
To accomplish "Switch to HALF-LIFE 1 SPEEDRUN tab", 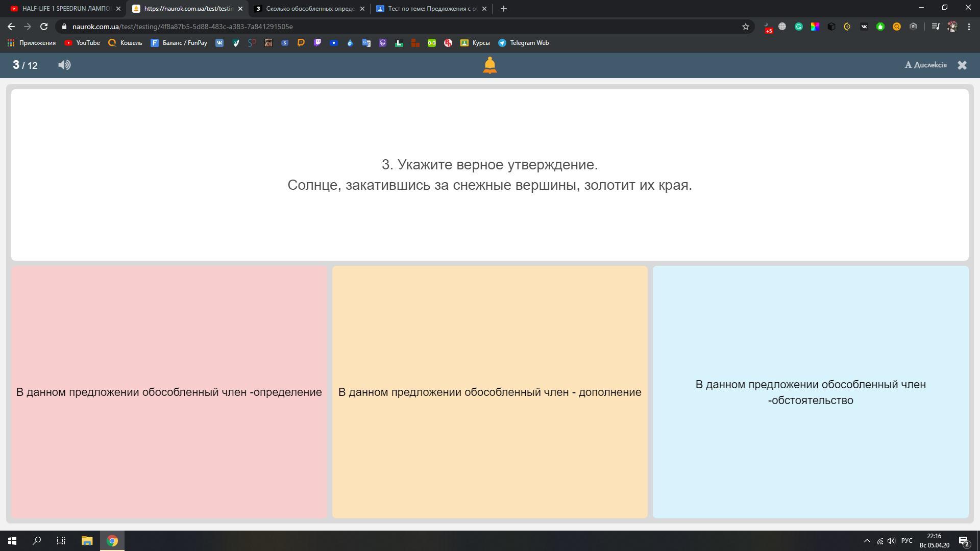I will (64, 9).
